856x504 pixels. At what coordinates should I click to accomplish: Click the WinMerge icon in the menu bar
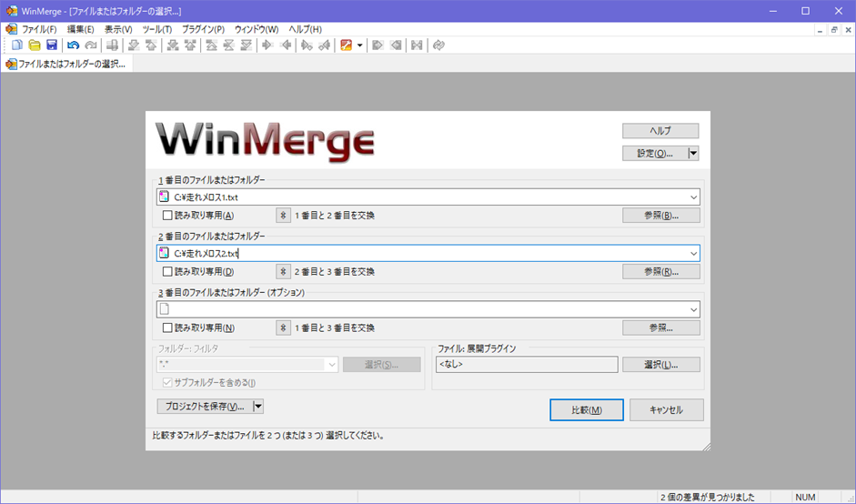click(x=11, y=29)
